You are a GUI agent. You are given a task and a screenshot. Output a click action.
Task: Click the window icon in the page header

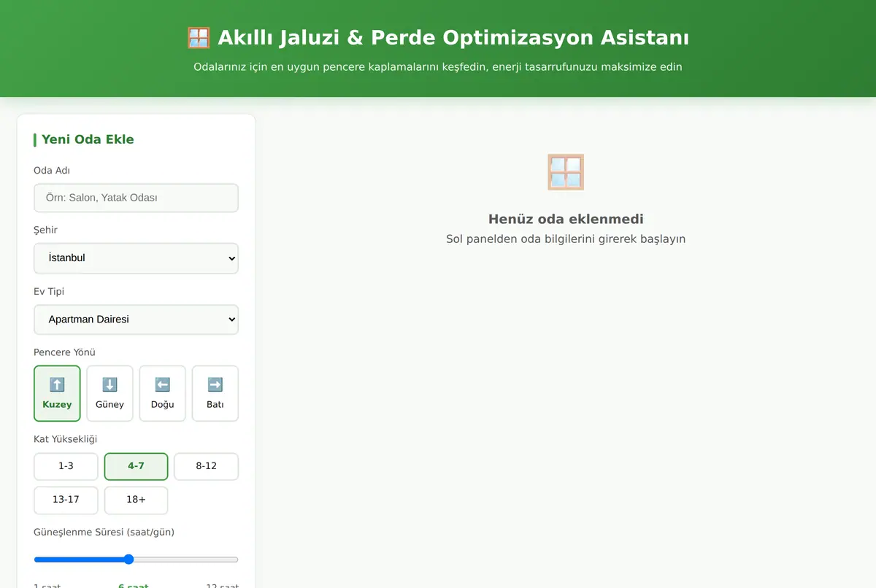pos(199,38)
